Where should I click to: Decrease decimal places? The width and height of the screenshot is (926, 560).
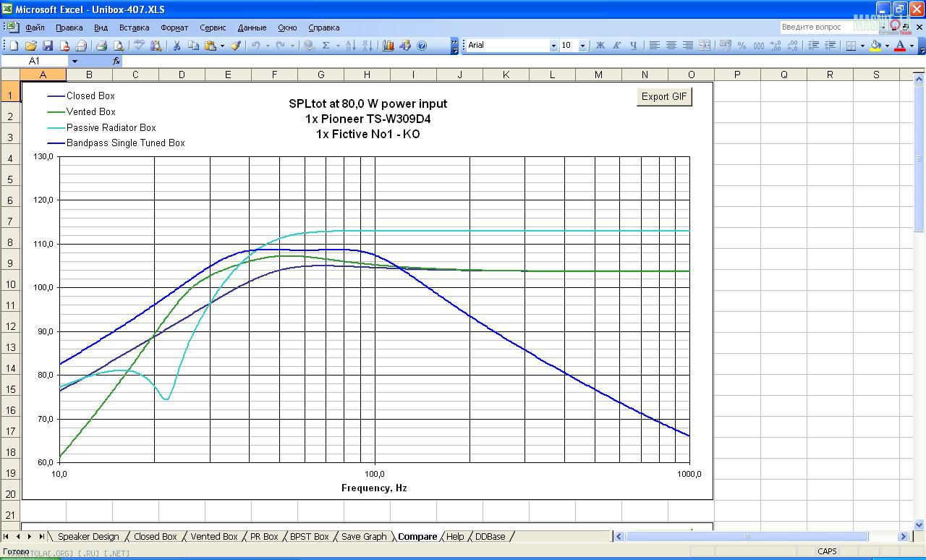pos(792,46)
